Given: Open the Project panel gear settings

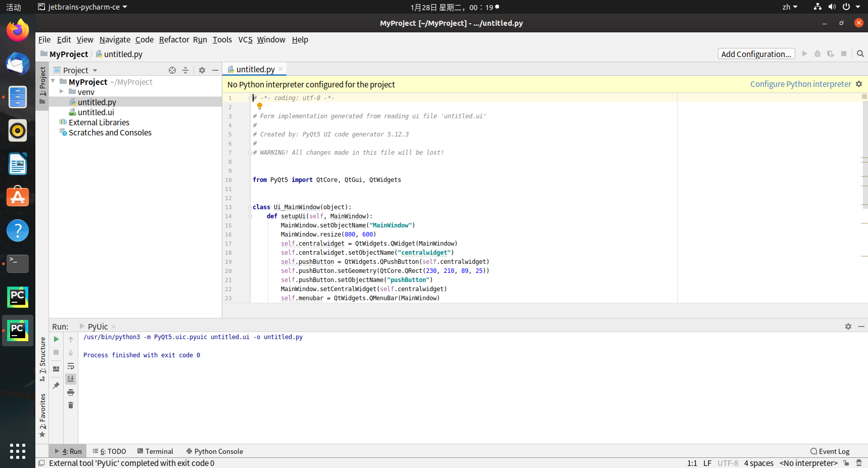Looking at the screenshot, I should tap(202, 70).
